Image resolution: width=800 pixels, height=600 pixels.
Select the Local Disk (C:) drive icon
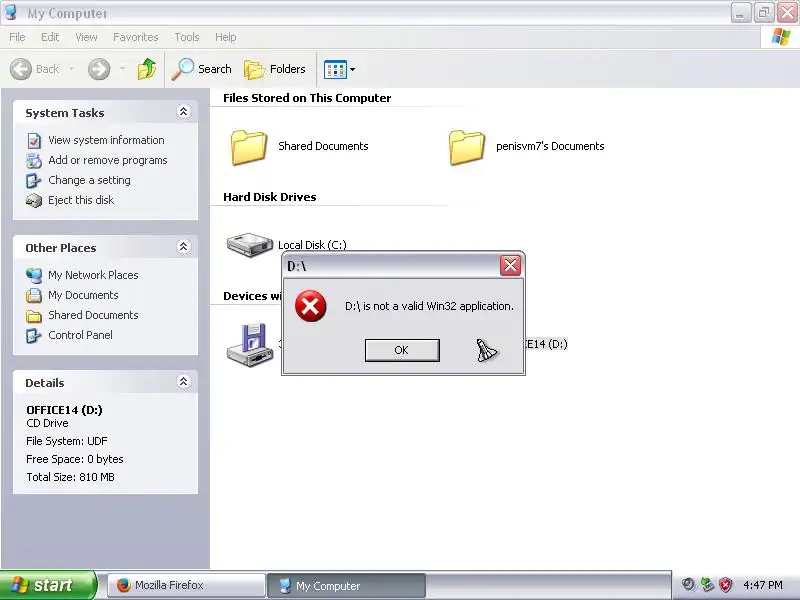click(x=249, y=245)
